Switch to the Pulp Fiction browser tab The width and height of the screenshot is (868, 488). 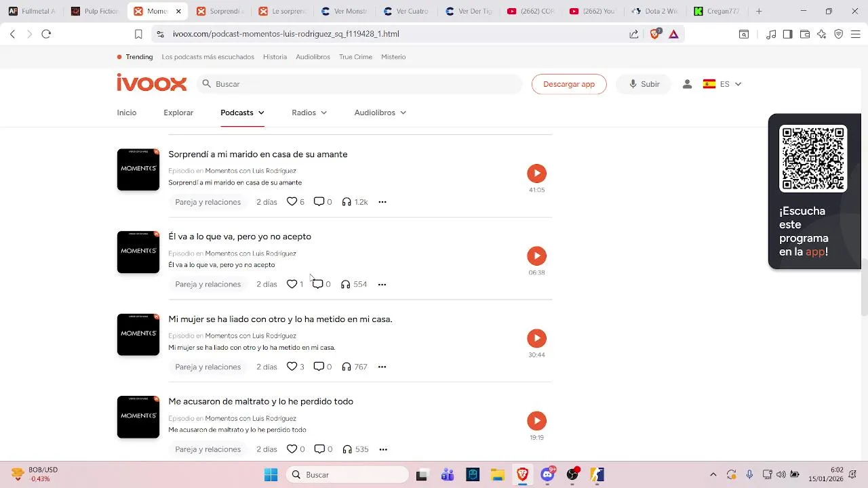point(94,12)
